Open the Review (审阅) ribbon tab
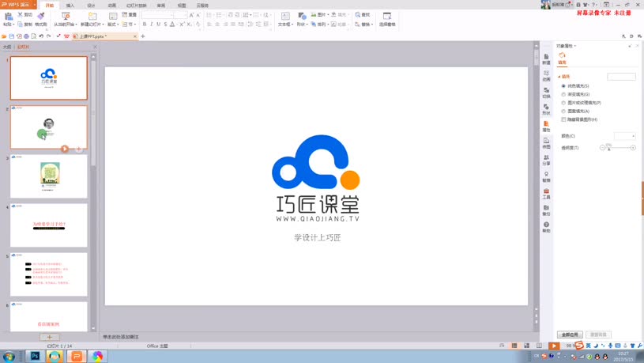Image resolution: width=644 pixels, height=363 pixels. pos(161,6)
